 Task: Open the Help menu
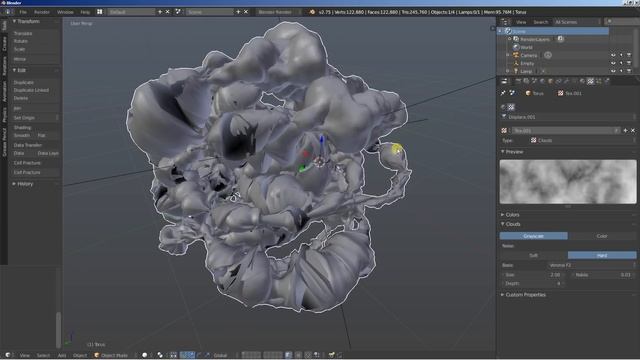pos(85,12)
